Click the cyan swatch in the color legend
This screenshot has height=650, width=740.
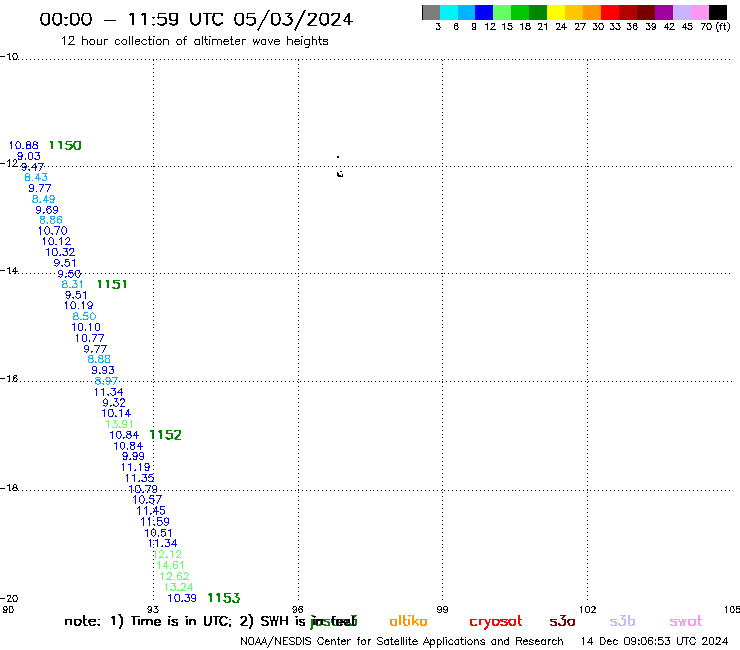(x=449, y=12)
